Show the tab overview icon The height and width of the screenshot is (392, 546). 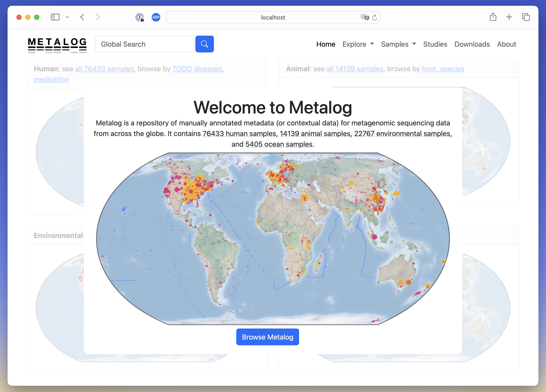pos(526,17)
